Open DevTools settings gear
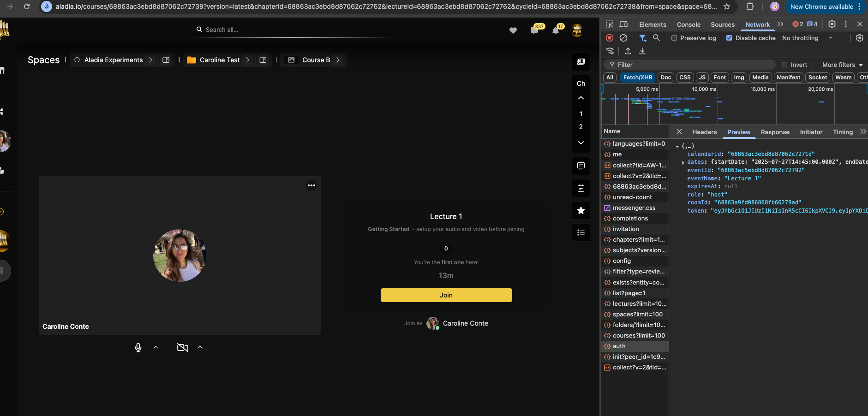The height and width of the screenshot is (416, 868). 832,24
